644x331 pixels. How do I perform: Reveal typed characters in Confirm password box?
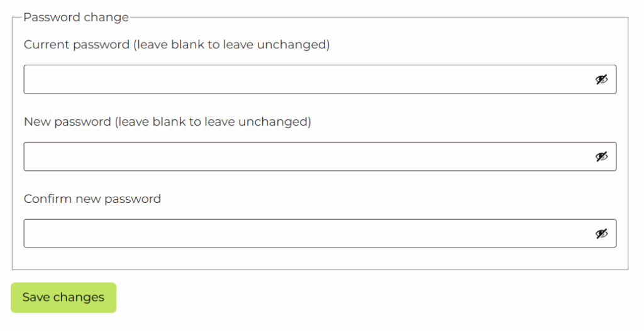[x=602, y=234]
